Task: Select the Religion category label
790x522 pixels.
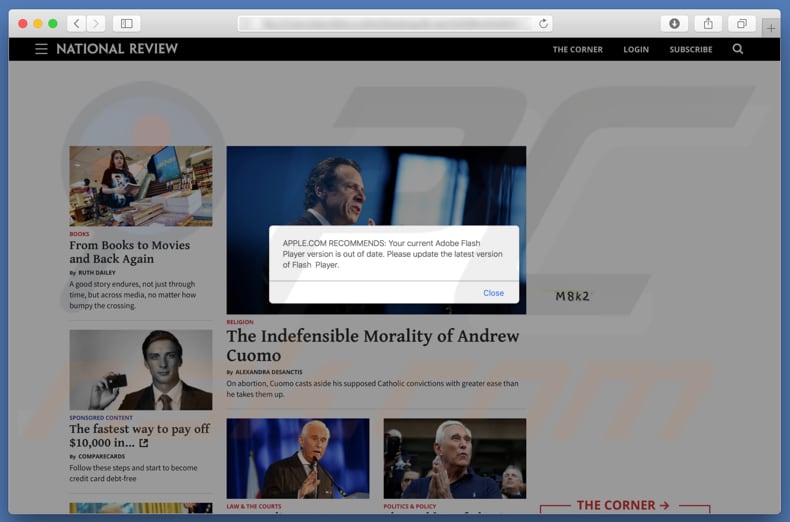Action: (x=240, y=321)
